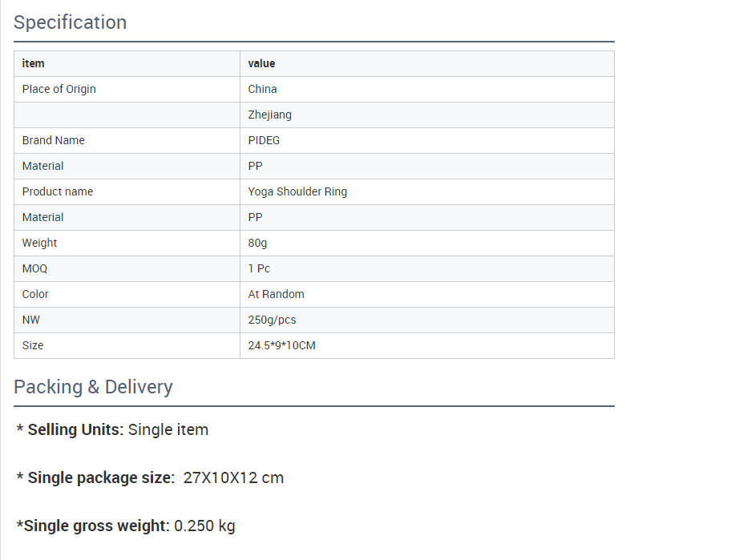Select the Zhejiang value cell
This screenshot has width=731, height=560.
click(x=270, y=115)
